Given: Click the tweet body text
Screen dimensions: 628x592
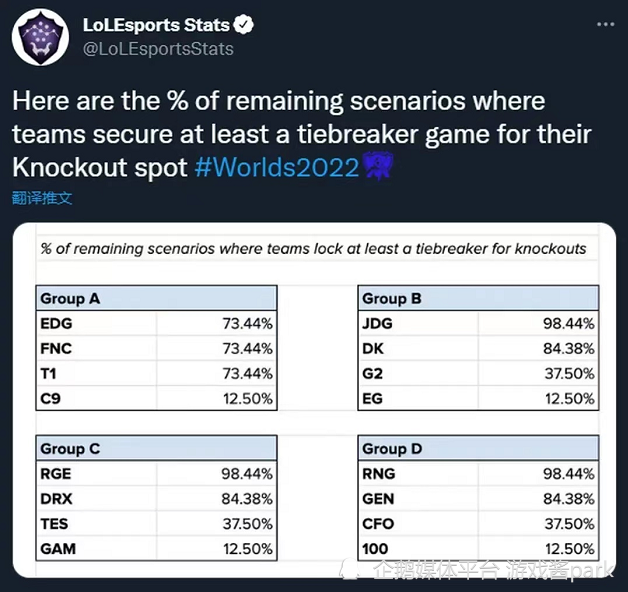Looking at the screenshot, I should click(300, 134).
